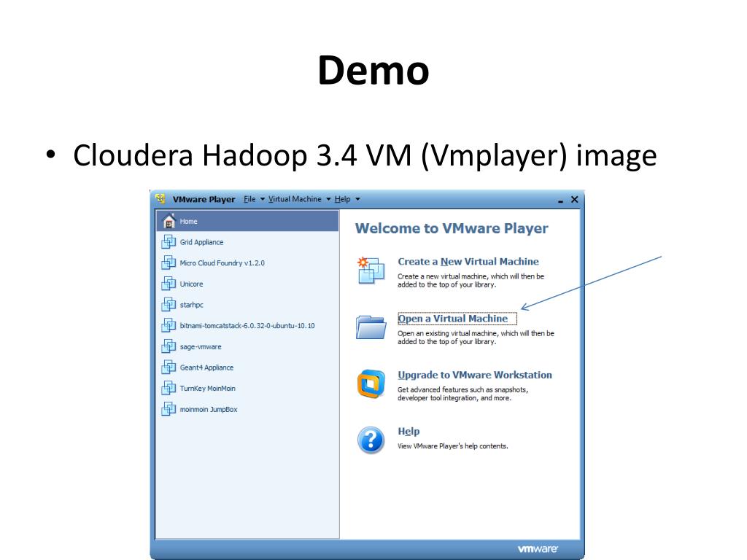
Task: Expand the File menu dropdown arrow
Action: (263, 199)
